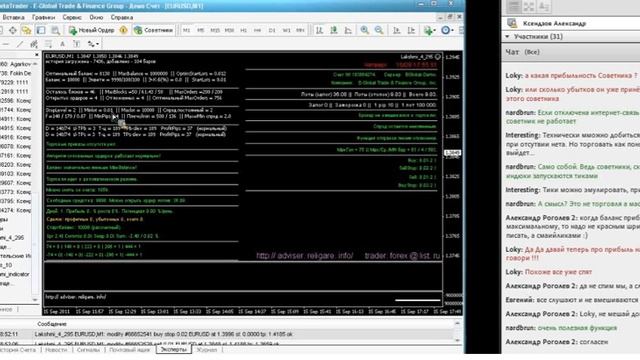Select the M15 timeframe

[x=215, y=31]
